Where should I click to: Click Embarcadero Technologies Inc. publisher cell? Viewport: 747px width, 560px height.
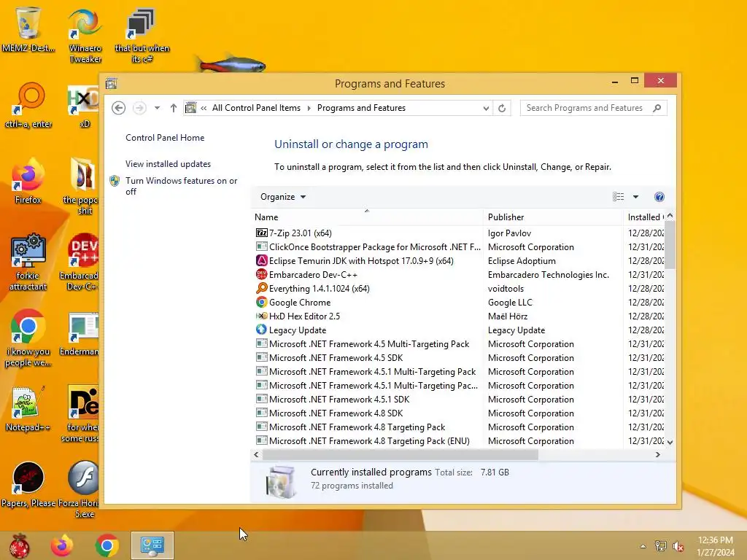tap(549, 275)
